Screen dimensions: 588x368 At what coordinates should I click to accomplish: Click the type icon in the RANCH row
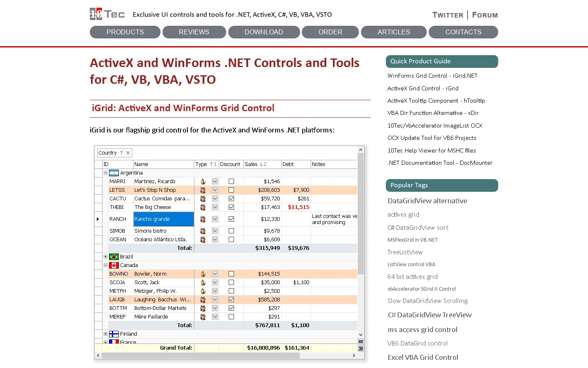(203, 219)
